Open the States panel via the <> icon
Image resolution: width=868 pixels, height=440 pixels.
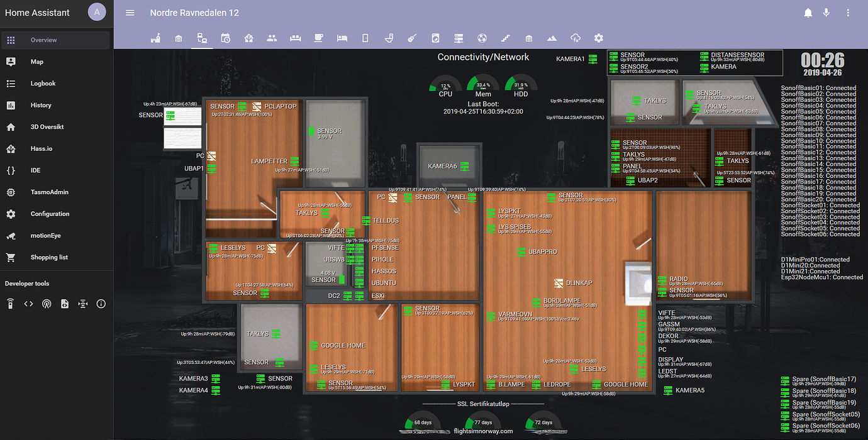28,304
